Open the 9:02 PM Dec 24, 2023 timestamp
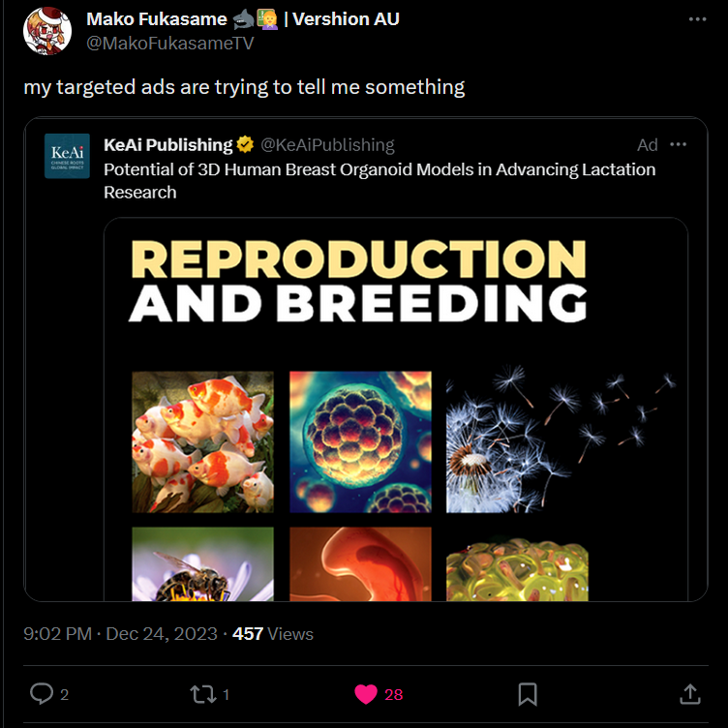Viewport: 728px width, 728px height. 123,634
